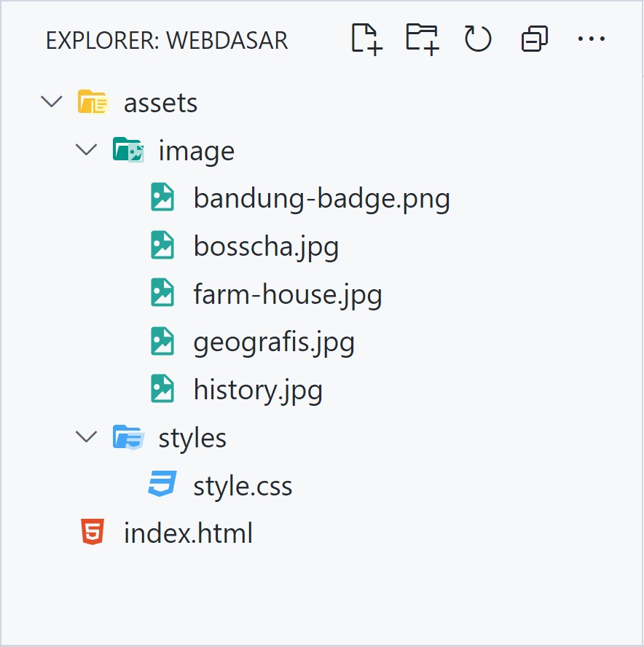Click the teal image folder icon
The image size is (644, 647).
(x=128, y=150)
